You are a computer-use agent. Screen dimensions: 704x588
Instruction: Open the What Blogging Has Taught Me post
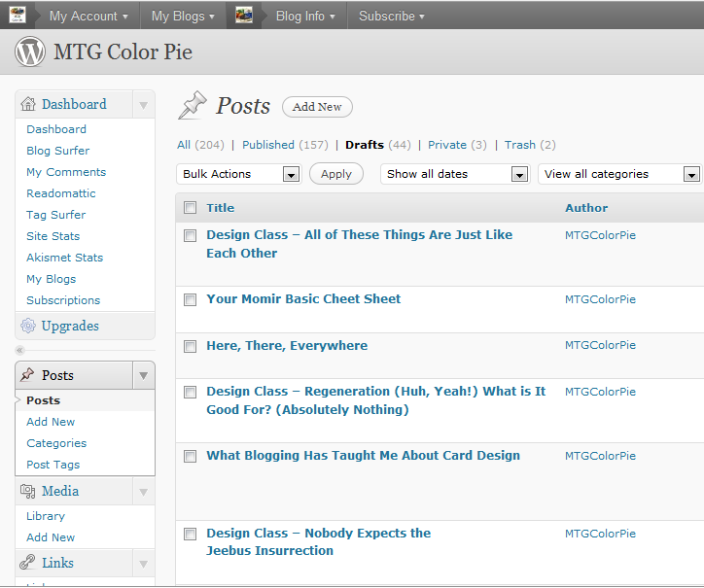pos(363,455)
